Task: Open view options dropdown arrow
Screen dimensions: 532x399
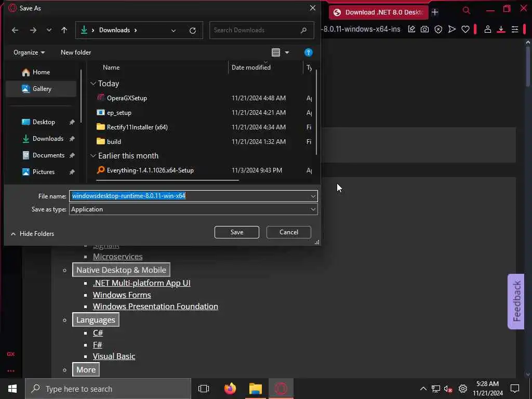Action: (287, 52)
